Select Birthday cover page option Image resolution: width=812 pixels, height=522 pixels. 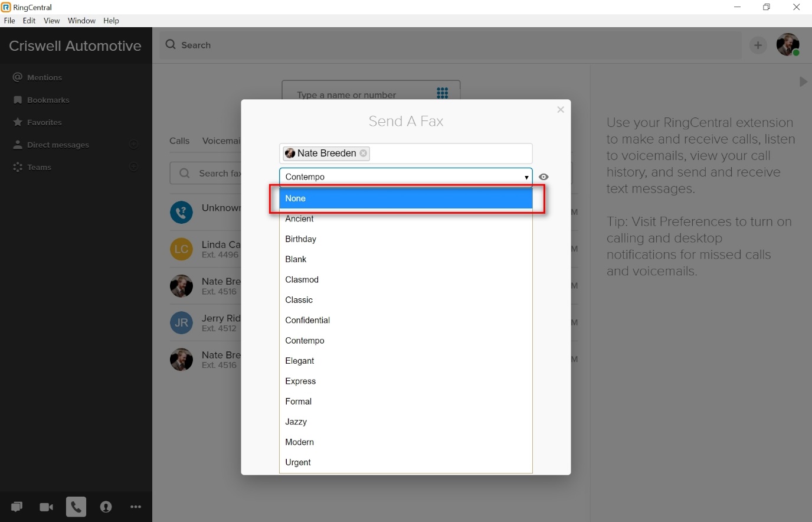406,239
